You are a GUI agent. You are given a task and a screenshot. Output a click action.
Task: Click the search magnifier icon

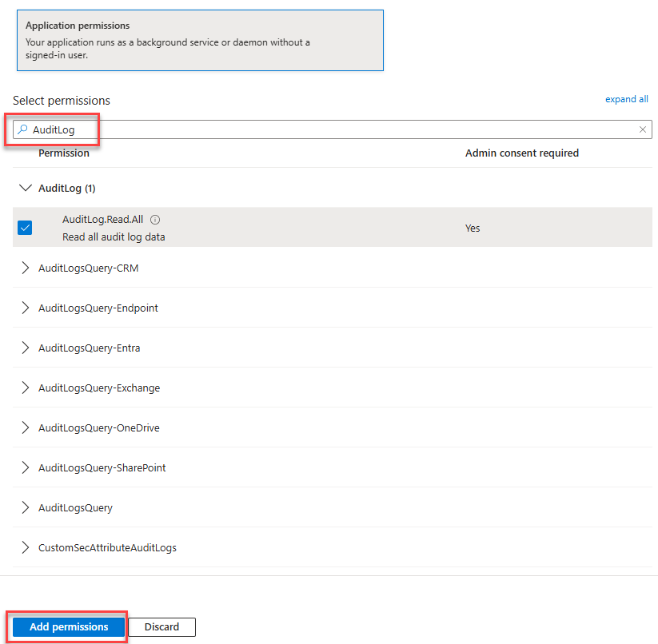pos(23,129)
